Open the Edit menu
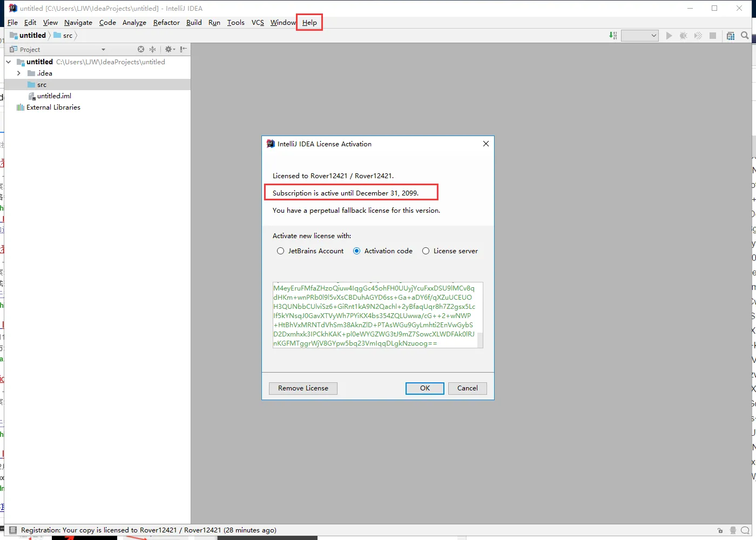 point(30,23)
